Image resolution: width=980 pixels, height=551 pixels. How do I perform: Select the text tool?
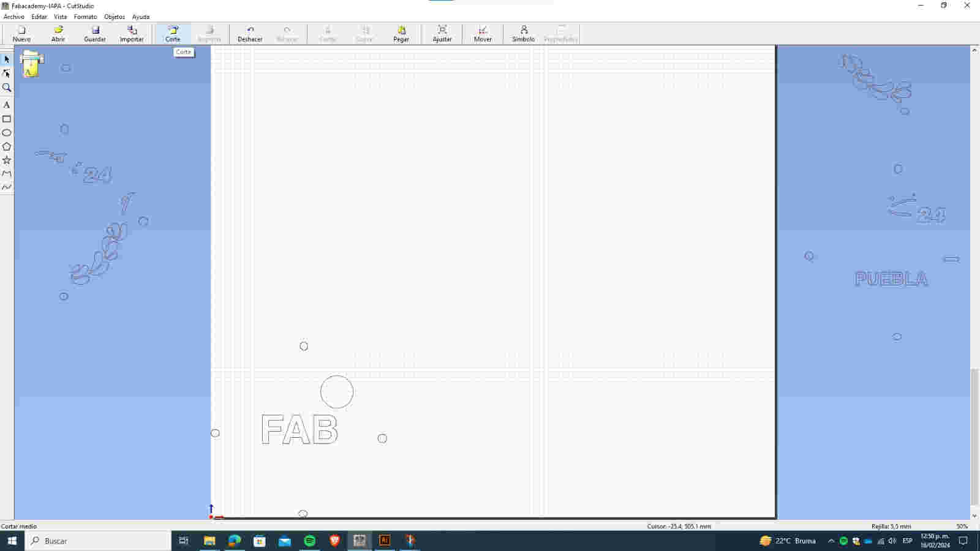[7, 105]
